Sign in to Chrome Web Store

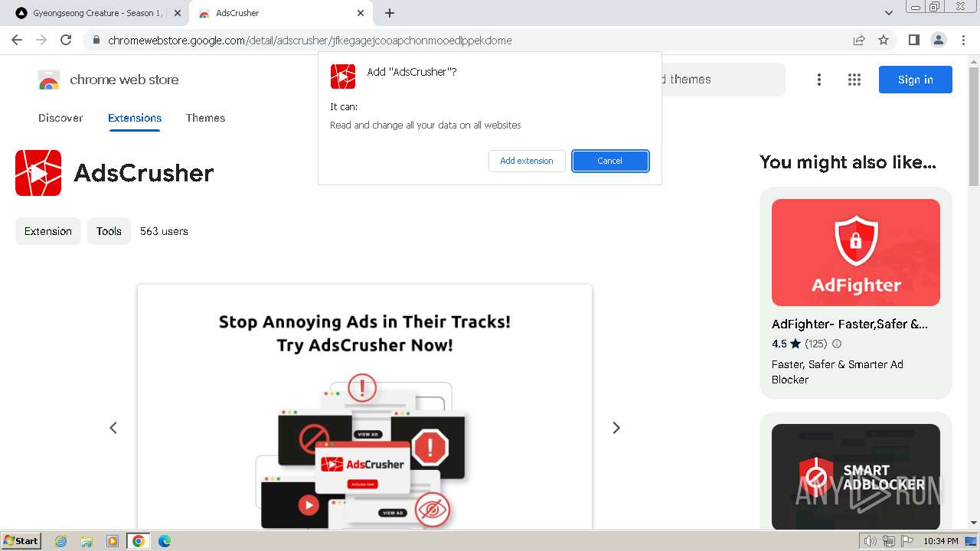pyautogui.click(x=915, y=80)
